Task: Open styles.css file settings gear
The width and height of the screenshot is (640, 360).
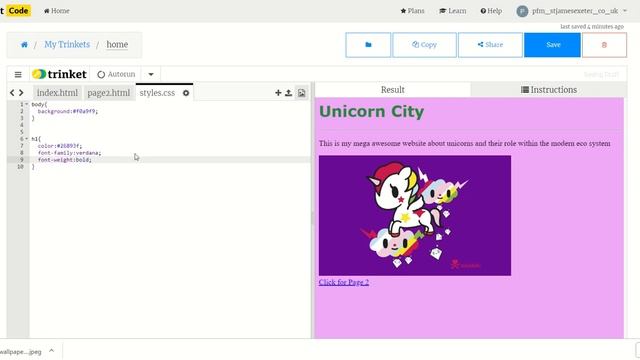Action: coord(186,93)
